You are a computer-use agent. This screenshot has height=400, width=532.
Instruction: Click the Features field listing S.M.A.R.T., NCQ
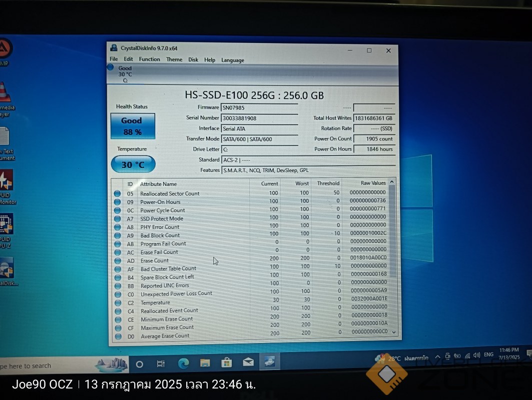coord(308,170)
